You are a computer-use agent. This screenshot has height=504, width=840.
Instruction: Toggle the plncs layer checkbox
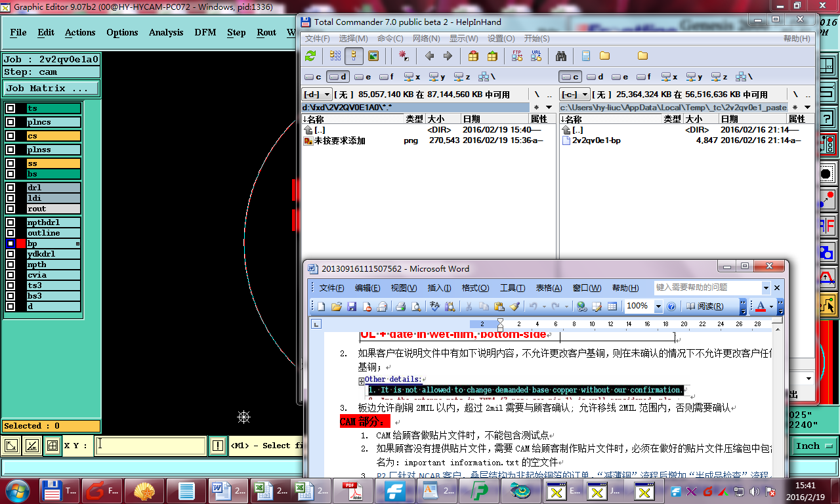(x=10, y=122)
